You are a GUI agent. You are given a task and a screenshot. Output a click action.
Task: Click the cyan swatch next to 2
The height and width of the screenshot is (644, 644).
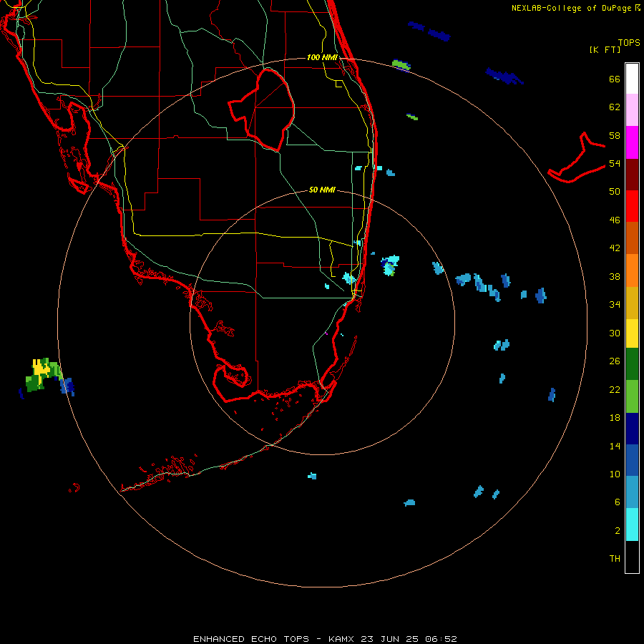(x=632, y=525)
